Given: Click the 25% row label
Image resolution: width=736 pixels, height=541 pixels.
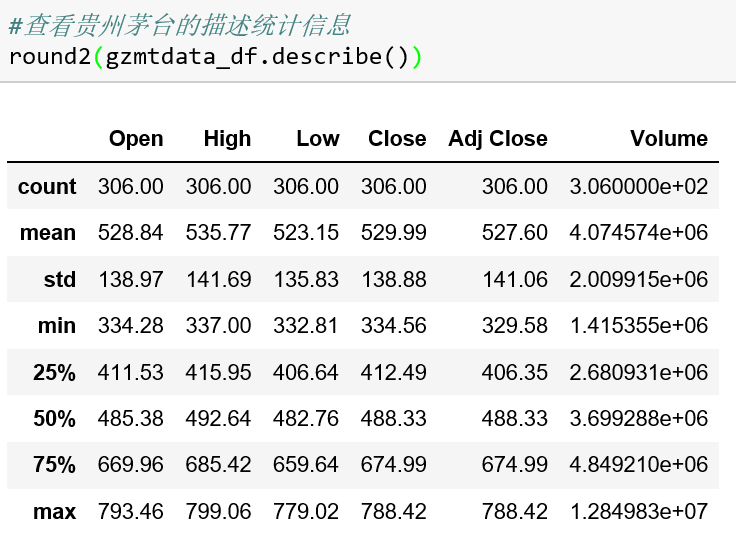Looking at the screenshot, I should tap(54, 372).
